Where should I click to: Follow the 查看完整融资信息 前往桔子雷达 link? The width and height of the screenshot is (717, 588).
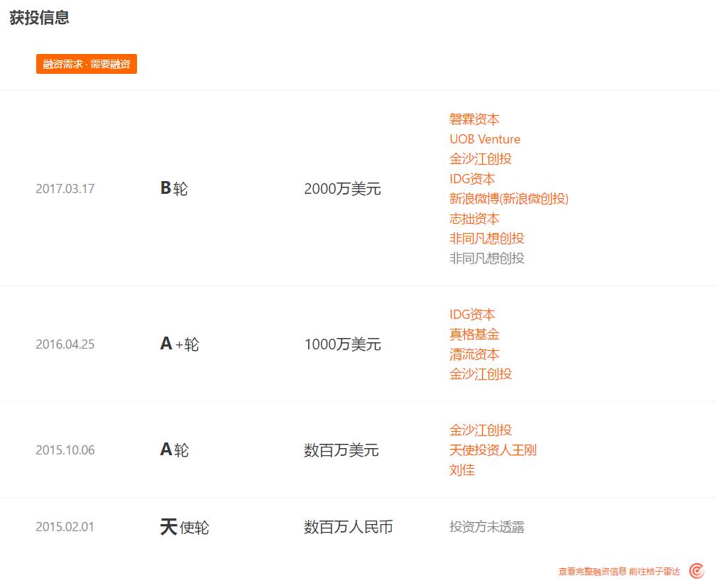619,571
